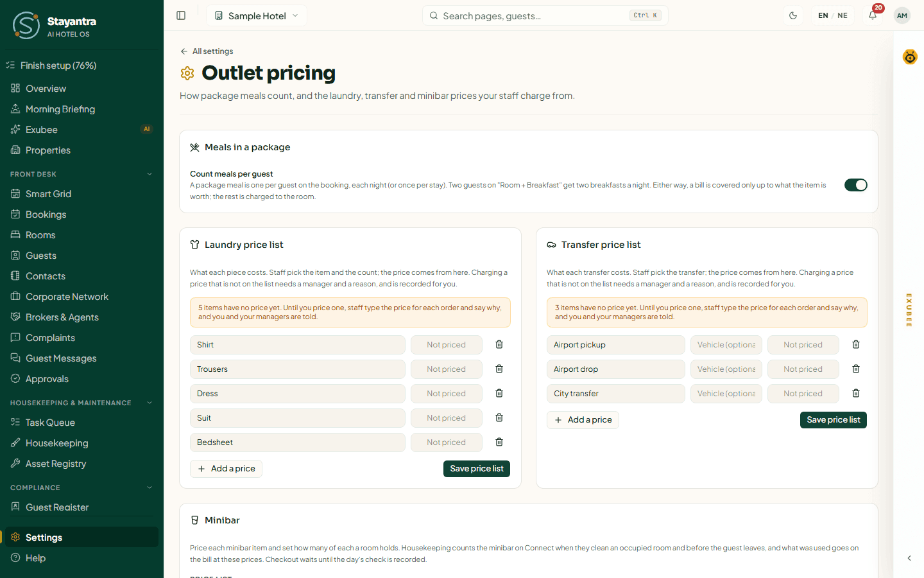Viewport: 924px width, 578px height.
Task: Collapse the Housekeeping & Maintenance section
Action: point(81,403)
